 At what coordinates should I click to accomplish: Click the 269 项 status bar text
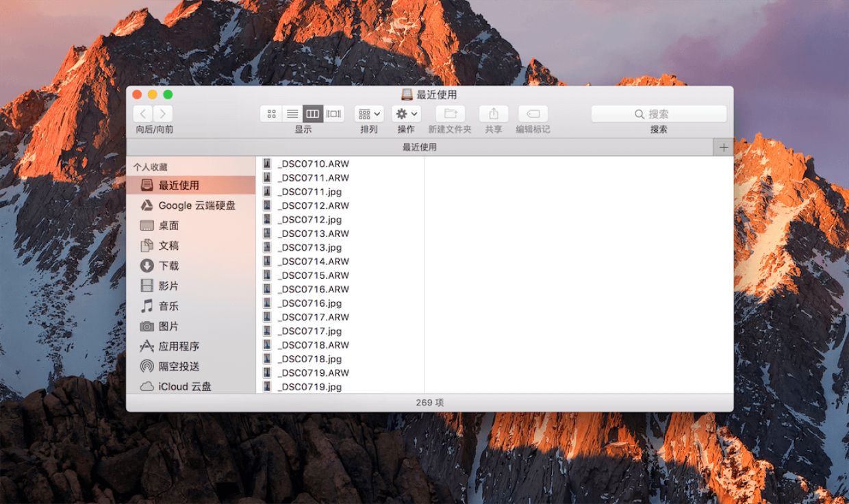(x=430, y=403)
